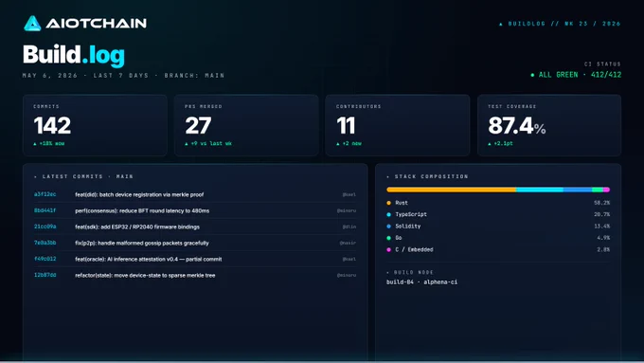Click the 'C / Embedded' legend label
The image size is (644, 363).
414,249
